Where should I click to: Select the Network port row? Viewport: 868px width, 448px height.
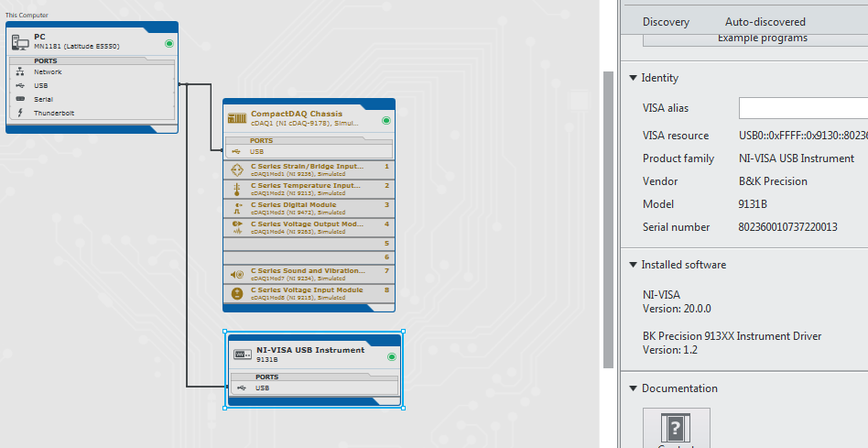point(92,72)
